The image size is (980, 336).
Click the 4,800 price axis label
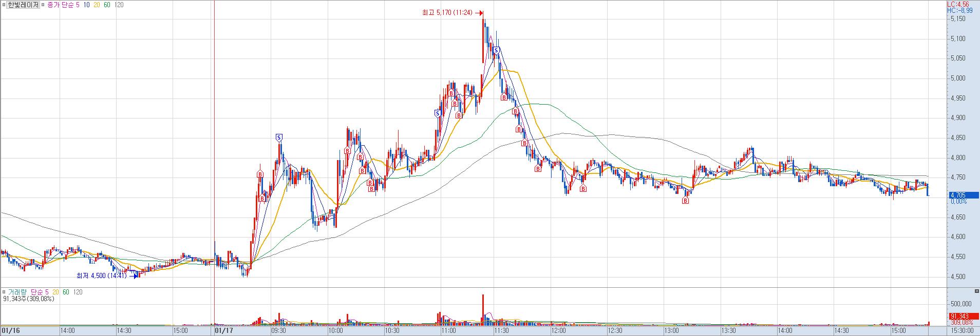958,158
